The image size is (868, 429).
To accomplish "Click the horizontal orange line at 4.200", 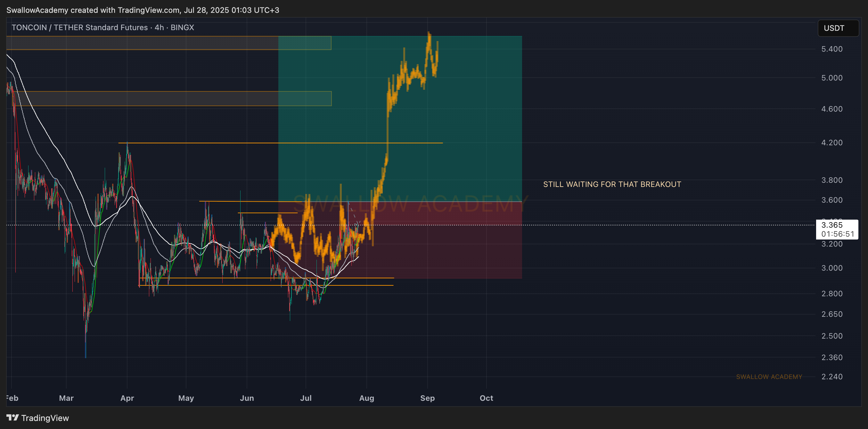I will (280, 143).
